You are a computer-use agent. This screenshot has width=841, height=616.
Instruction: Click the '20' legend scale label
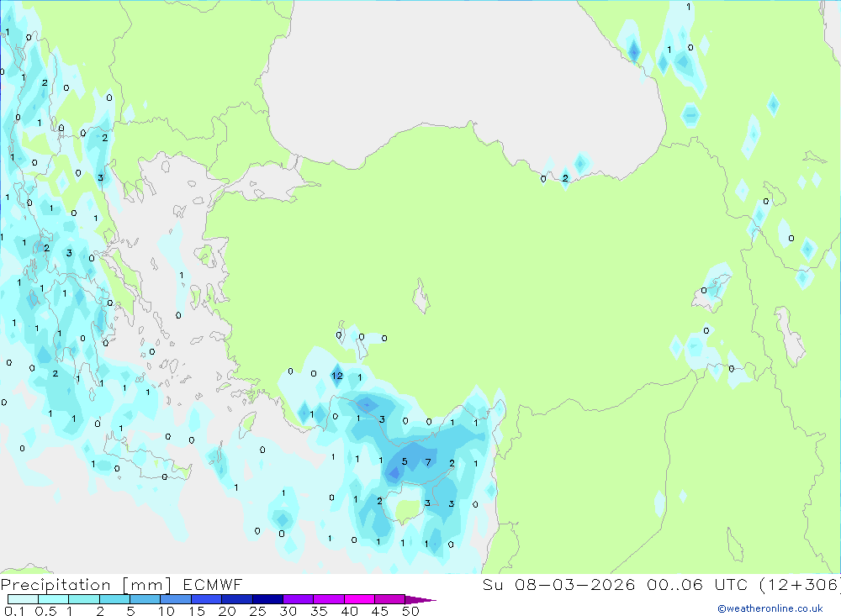[227, 611]
